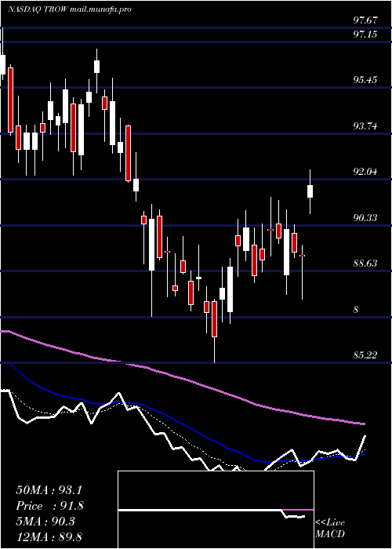Click the 97.15 price level label
The width and height of the screenshot is (392, 549).
pos(365,35)
